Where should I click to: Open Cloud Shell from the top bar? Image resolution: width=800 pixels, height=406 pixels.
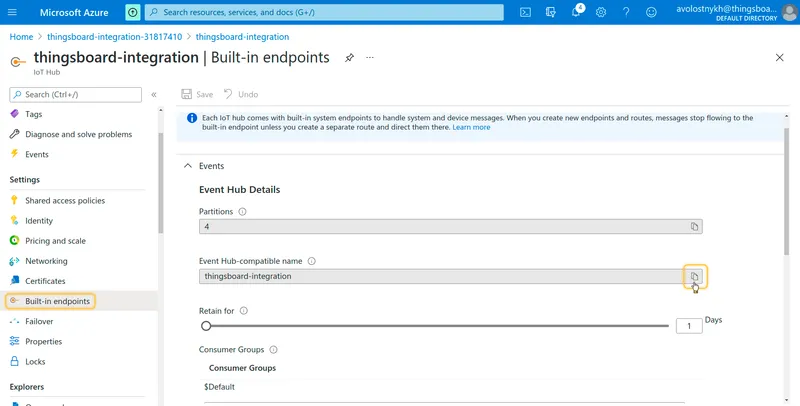(526, 13)
